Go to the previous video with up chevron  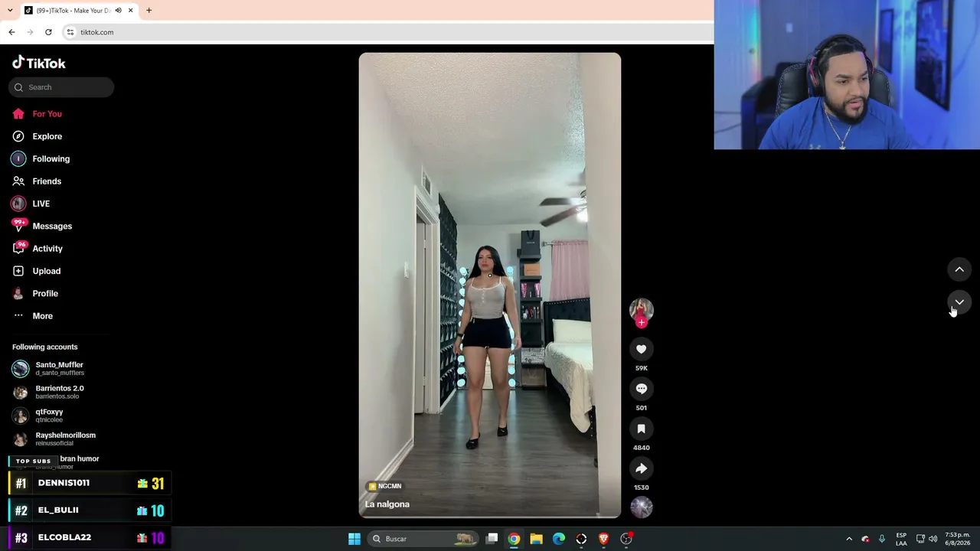959,269
